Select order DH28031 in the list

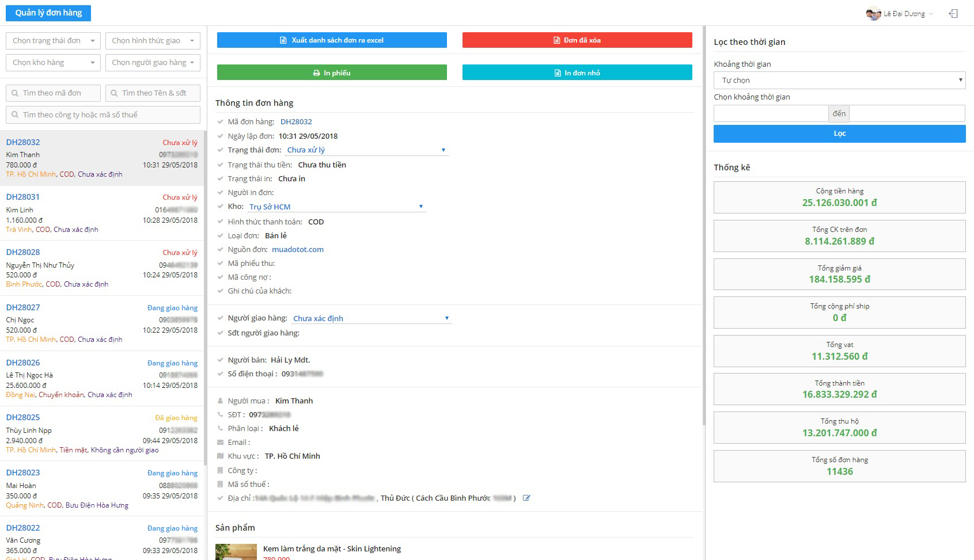(x=102, y=213)
